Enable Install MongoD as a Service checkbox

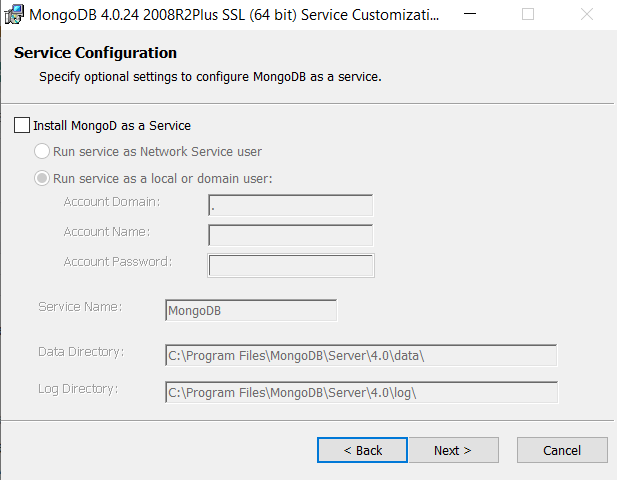point(22,125)
